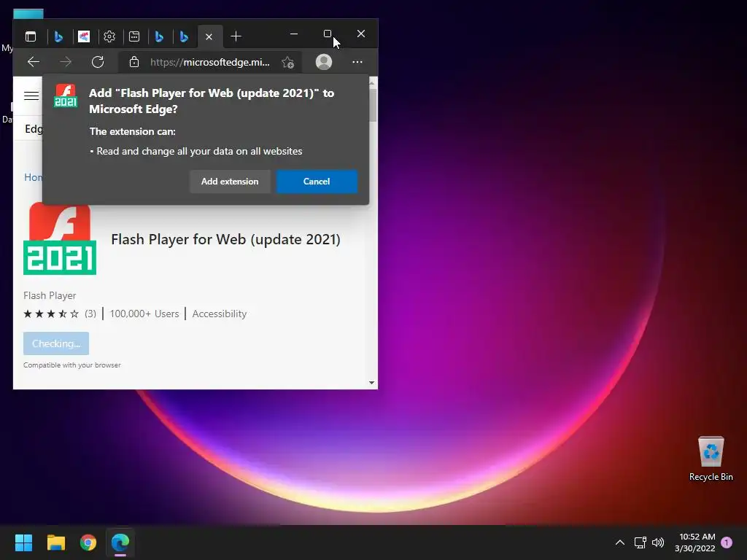Click the microsoftedge address bar
The image size is (747, 560).
click(x=209, y=63)
